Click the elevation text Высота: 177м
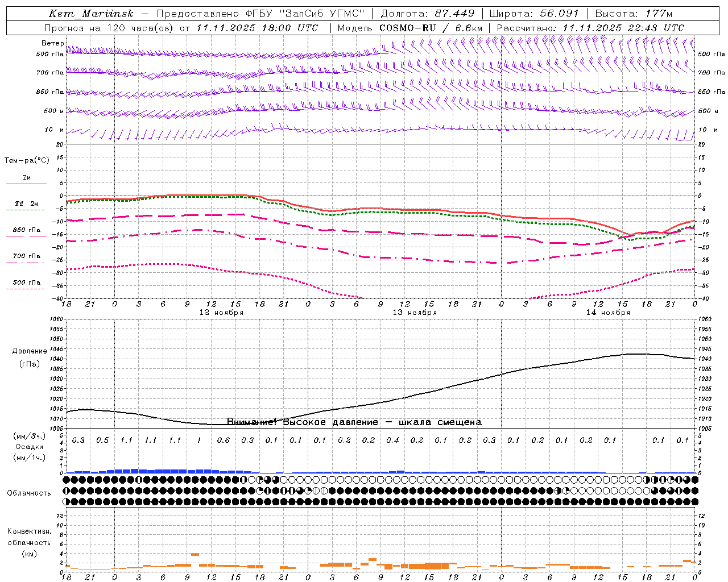Viewport: 728px width, 582px height. [x=634, y=14]
